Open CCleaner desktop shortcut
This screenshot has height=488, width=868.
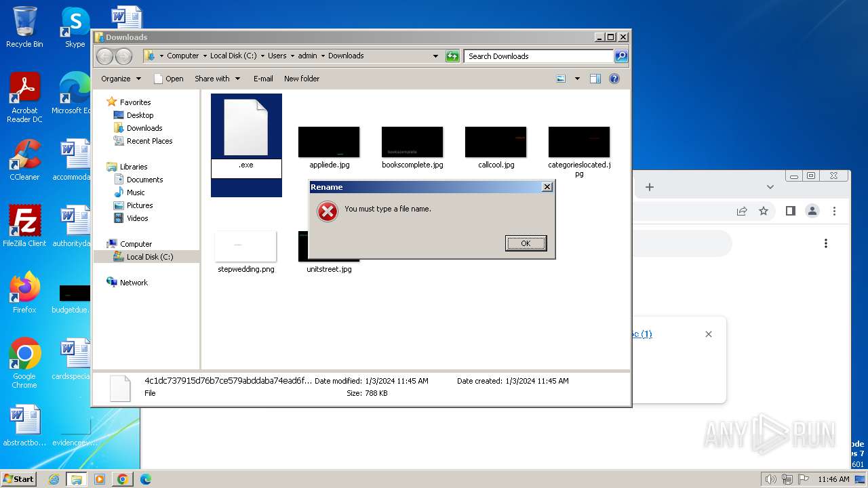click(24, 160)
